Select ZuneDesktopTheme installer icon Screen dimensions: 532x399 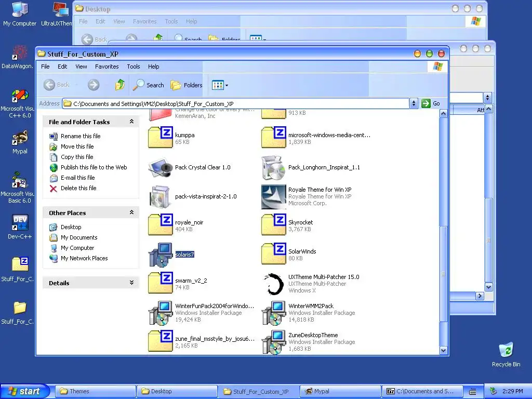coord(274,342)
